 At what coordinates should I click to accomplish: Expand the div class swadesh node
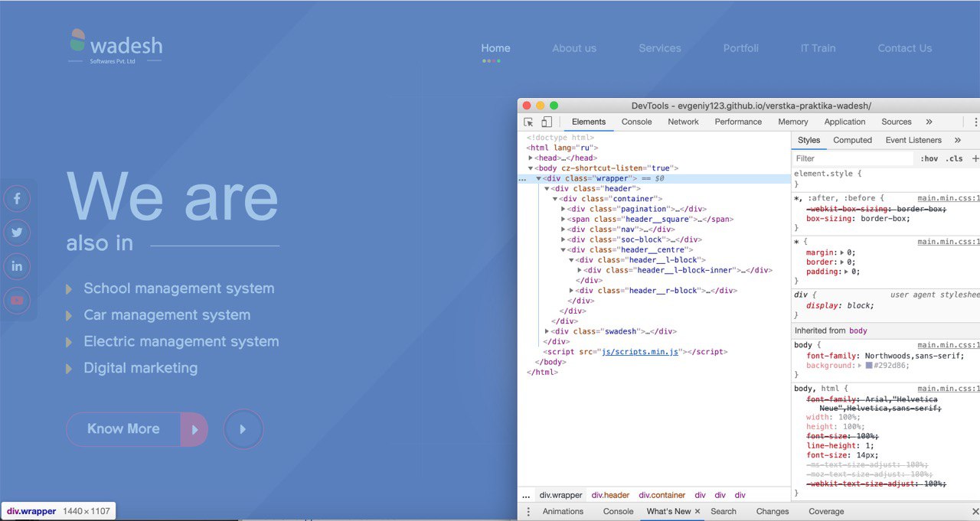tap(547, 331)
